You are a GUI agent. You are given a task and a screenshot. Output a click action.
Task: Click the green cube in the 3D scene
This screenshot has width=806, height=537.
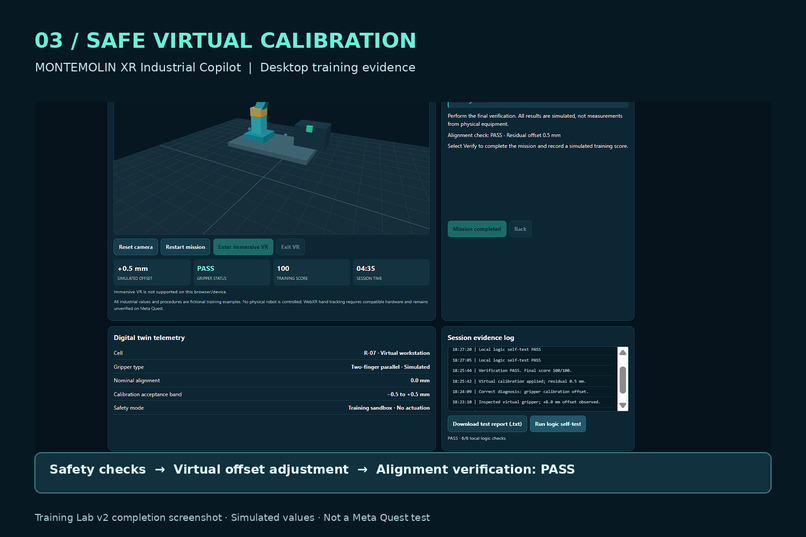(309, 128)
